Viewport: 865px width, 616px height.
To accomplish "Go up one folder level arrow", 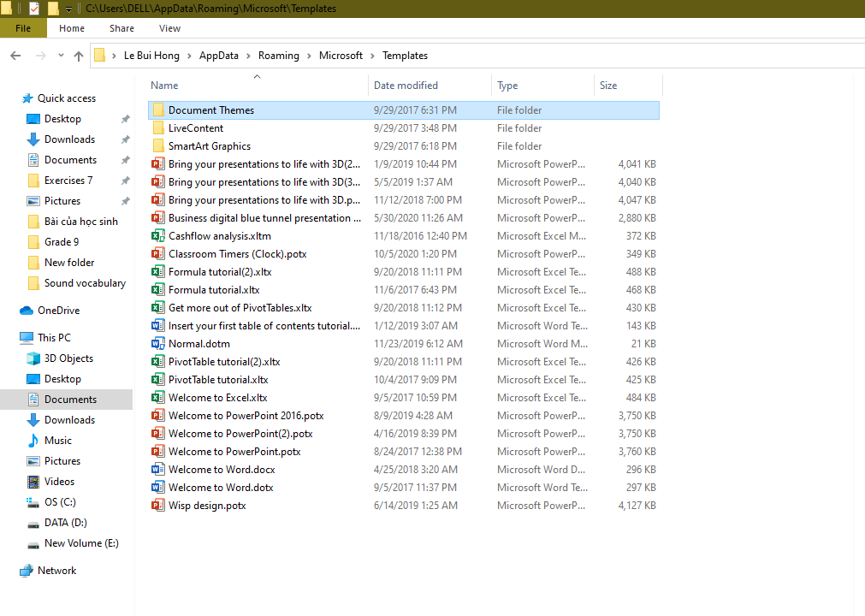I will click(x=79, y=56).
